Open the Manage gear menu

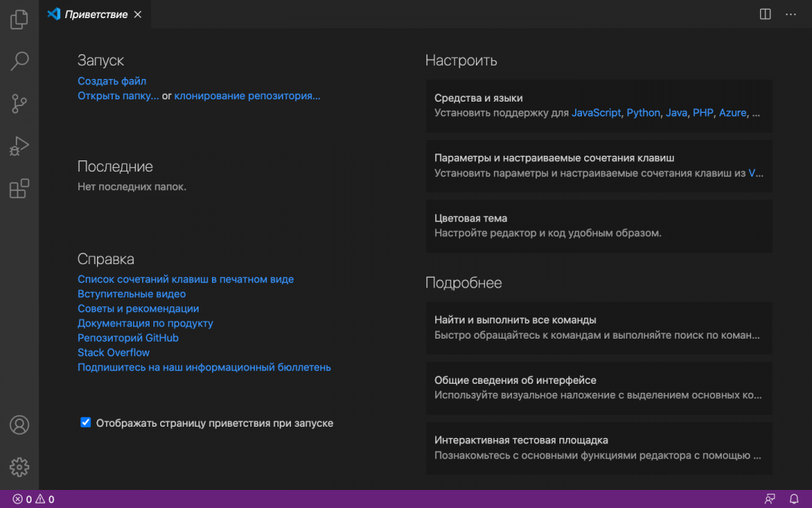[x=19, y=467]
